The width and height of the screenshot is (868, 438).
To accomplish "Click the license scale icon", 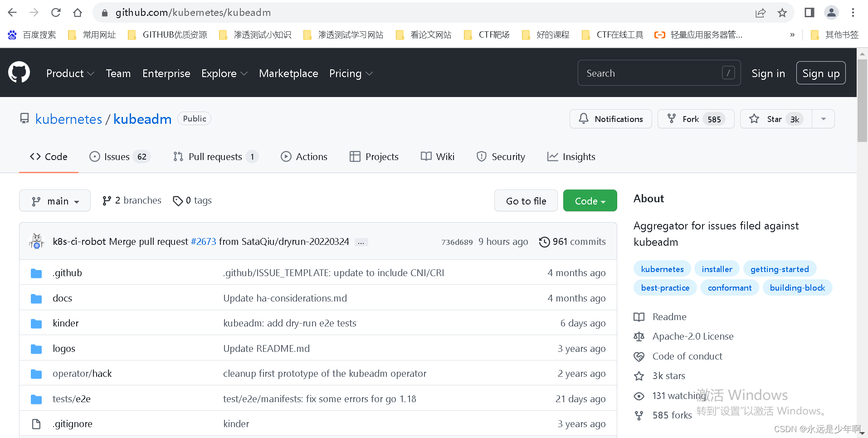I will 639,336.
